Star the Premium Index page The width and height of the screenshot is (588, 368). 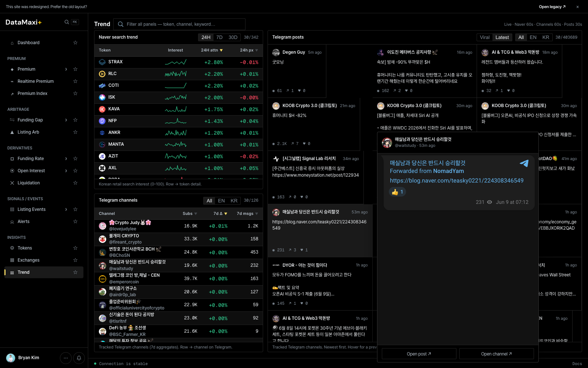point(75,93)
